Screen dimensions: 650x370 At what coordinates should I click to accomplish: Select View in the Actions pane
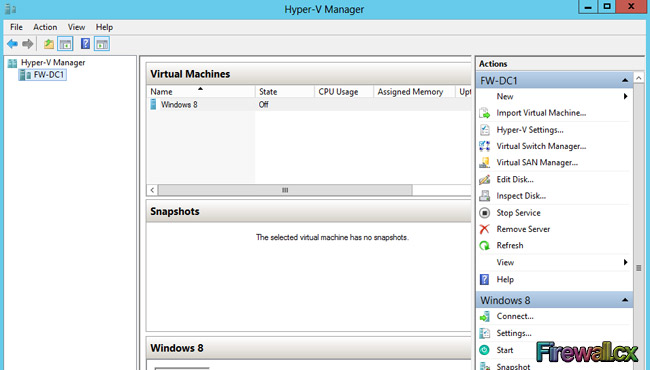coord(505,262)
